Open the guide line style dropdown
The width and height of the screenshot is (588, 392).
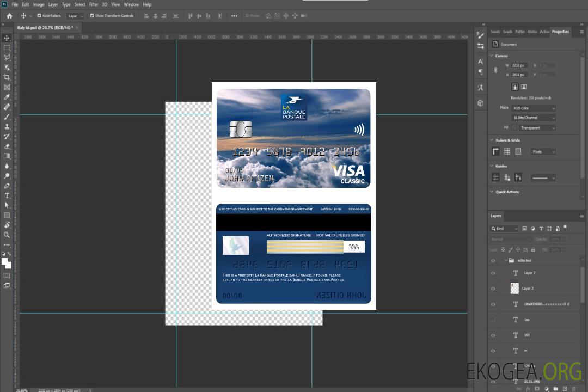543,178
